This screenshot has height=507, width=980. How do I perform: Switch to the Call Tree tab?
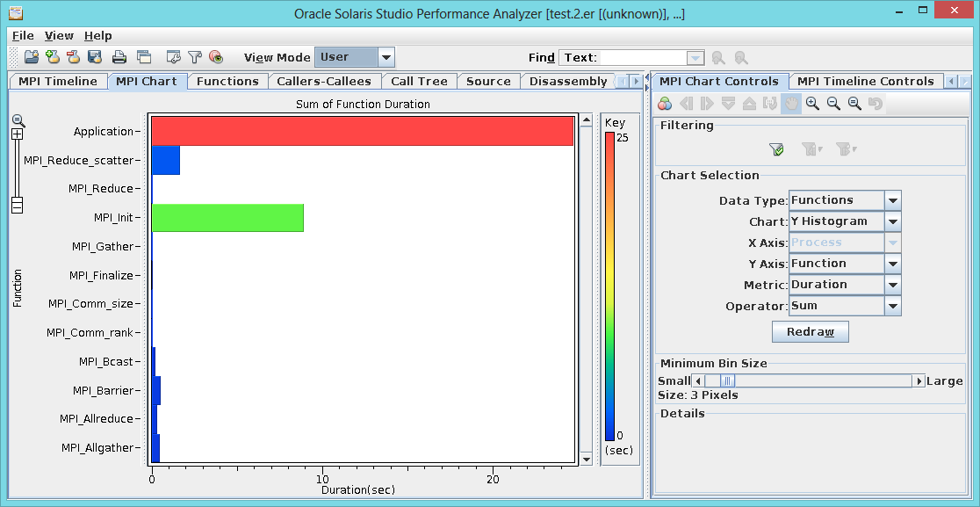419,81
